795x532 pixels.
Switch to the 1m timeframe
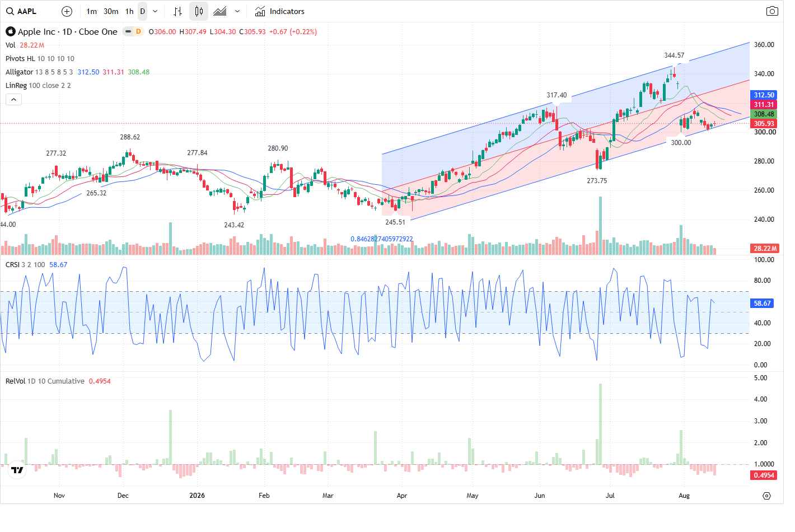(x=92, y=11)
